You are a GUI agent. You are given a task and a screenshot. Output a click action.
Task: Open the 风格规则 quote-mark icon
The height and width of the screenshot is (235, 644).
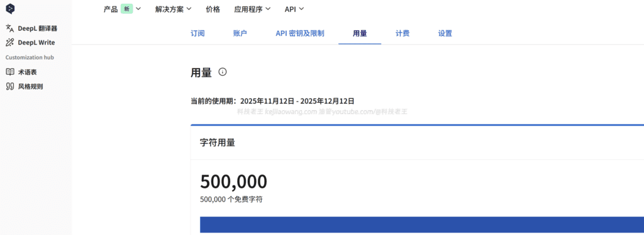point(10,86)
